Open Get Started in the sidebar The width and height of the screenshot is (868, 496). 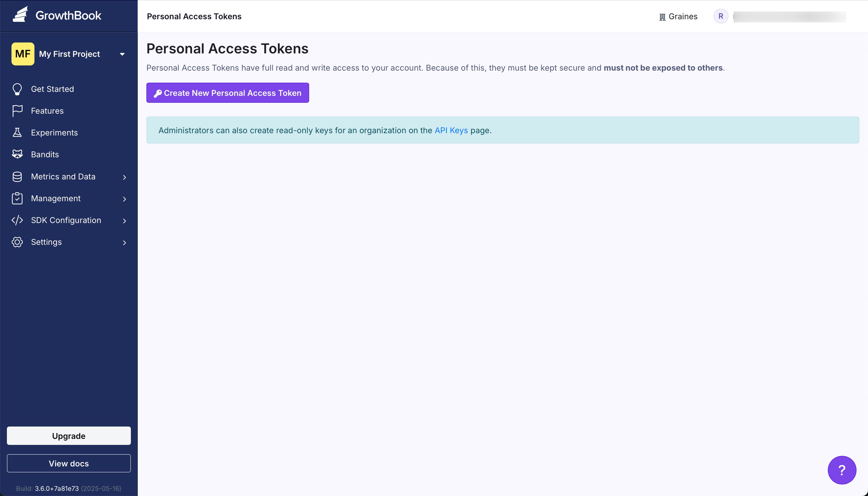[53, 89]
